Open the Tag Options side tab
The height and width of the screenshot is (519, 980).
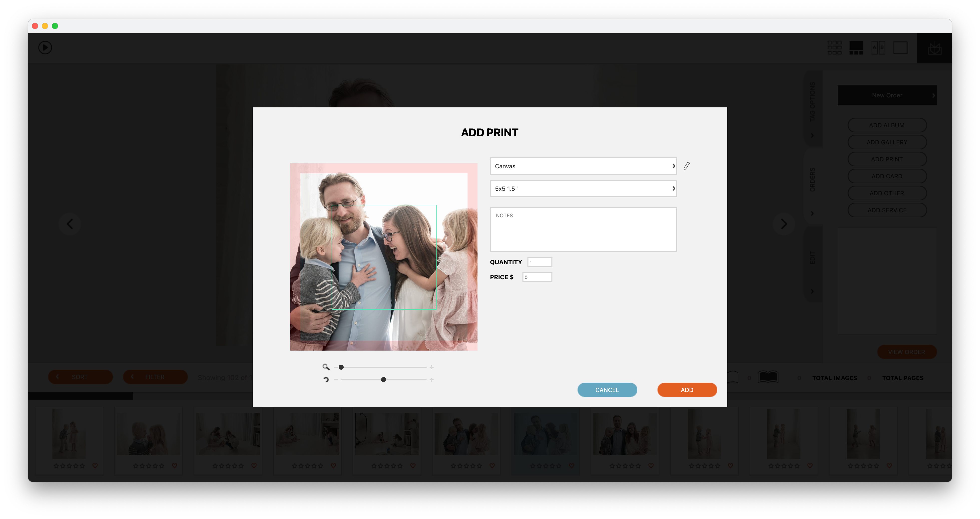click(812, 108)
